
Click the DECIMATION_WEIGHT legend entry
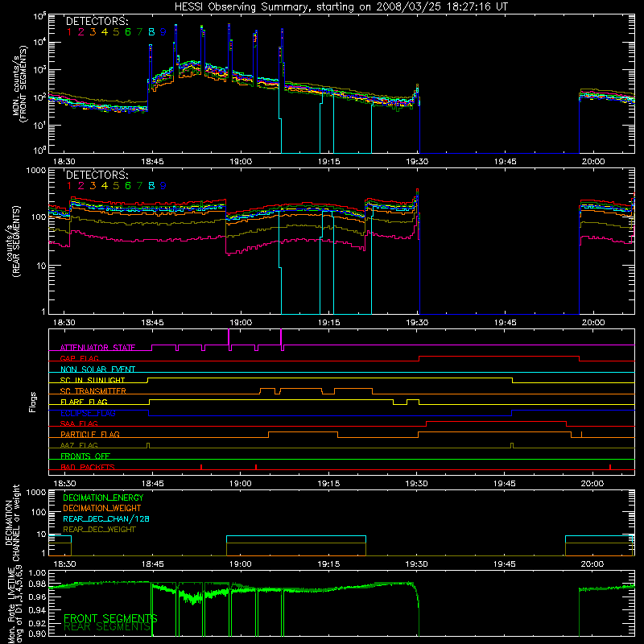(102, 508)
